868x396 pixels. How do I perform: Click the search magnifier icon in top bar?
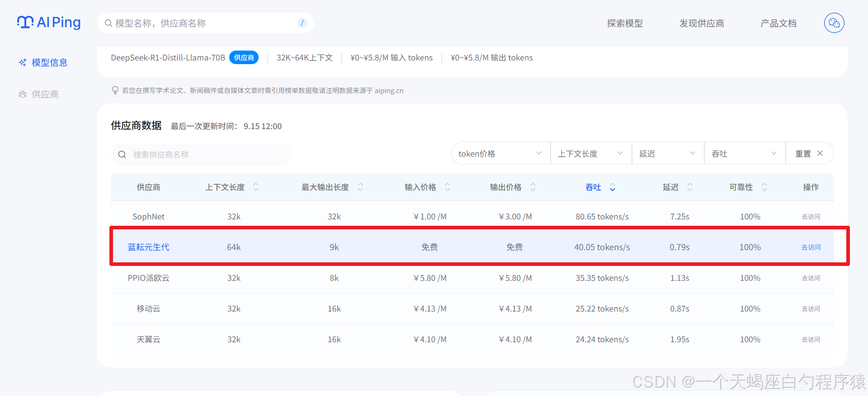click(108, 23)
